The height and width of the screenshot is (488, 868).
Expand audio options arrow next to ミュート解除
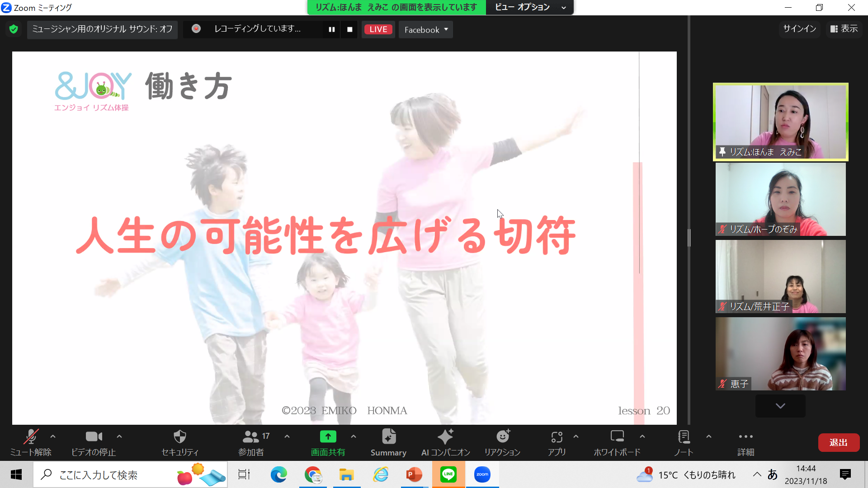53,436
